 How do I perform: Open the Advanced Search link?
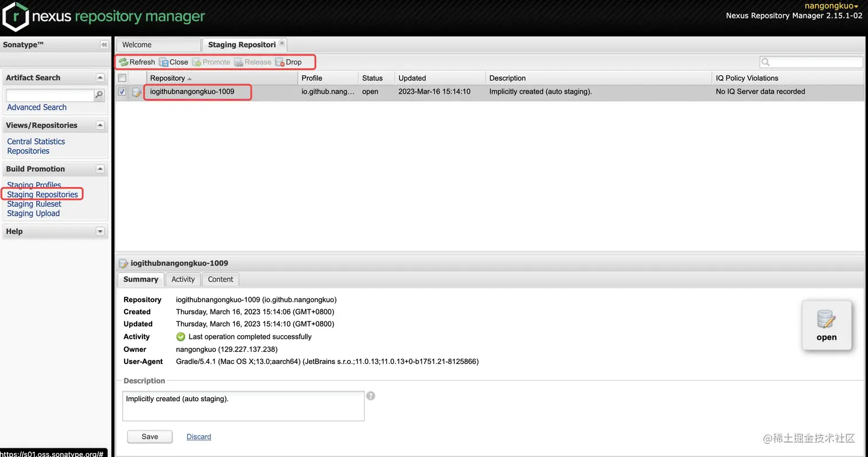tap(37, 107)
